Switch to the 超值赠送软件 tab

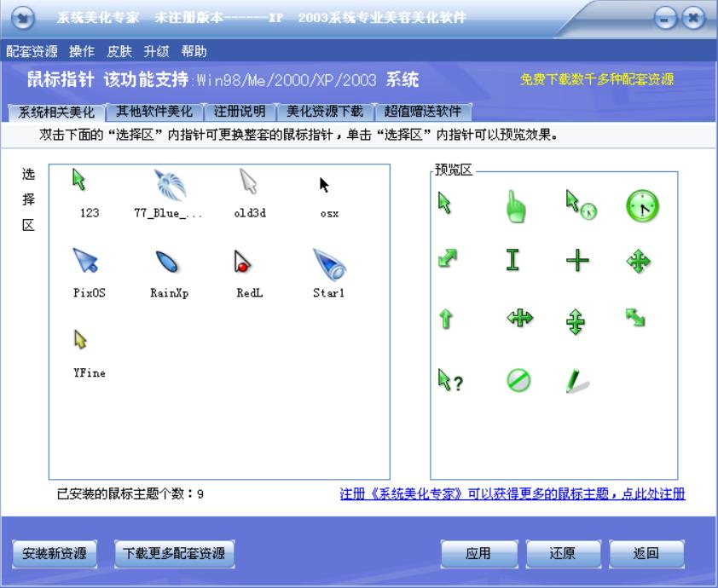tap(423, 111)
